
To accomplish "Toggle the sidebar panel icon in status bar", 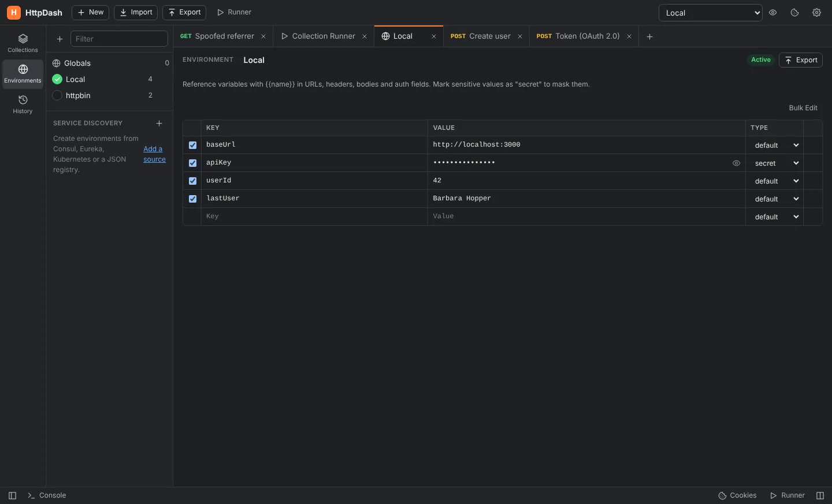I will (x=12, y=495).
